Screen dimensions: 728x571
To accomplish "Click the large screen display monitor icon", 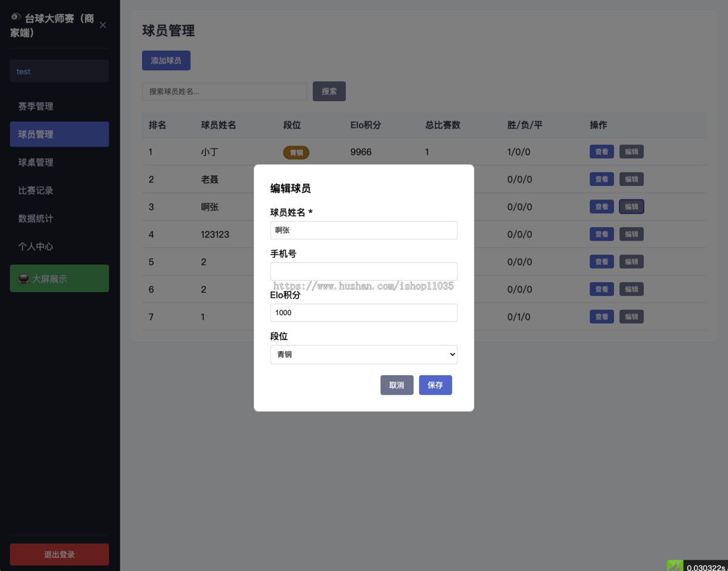I will coord(24,279).
